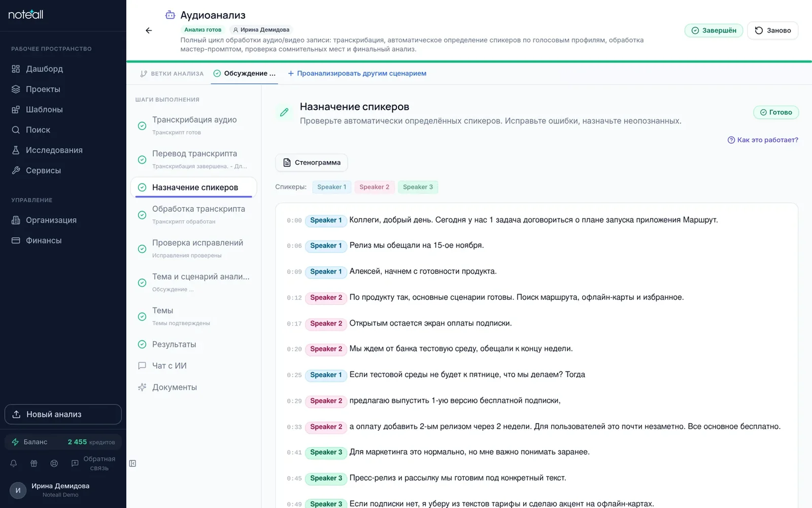Viewport: 812px width, 508px height.
Task: Open Организация in the sidebar
Action: click(x=63, y=220)
